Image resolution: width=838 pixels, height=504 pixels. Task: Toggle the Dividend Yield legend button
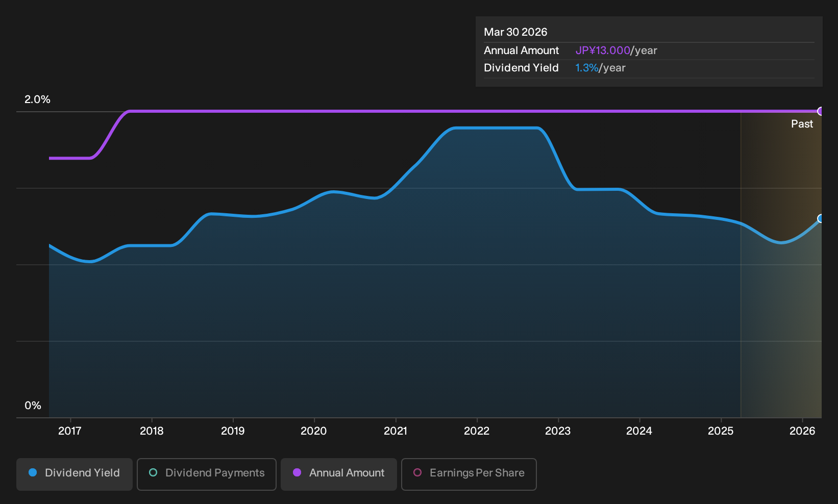(75, 474)
